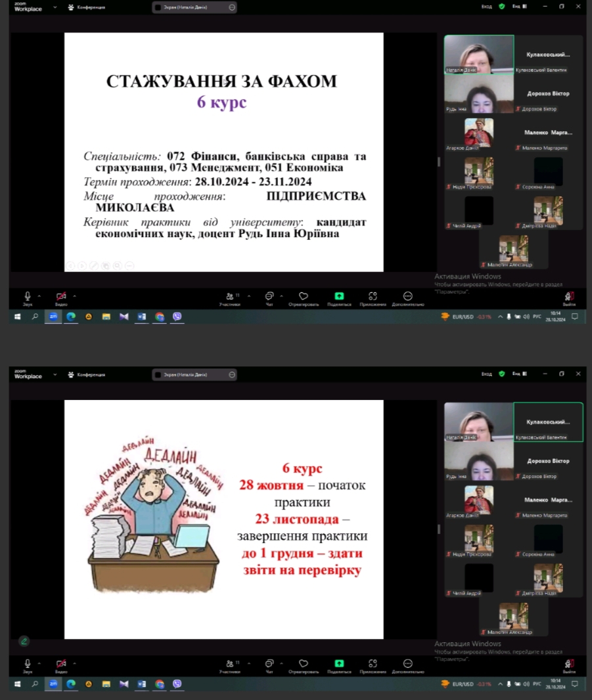Click the Leave meeting icon in top window
This screenshot has height=700, width=592.
(x=569, y=297)
